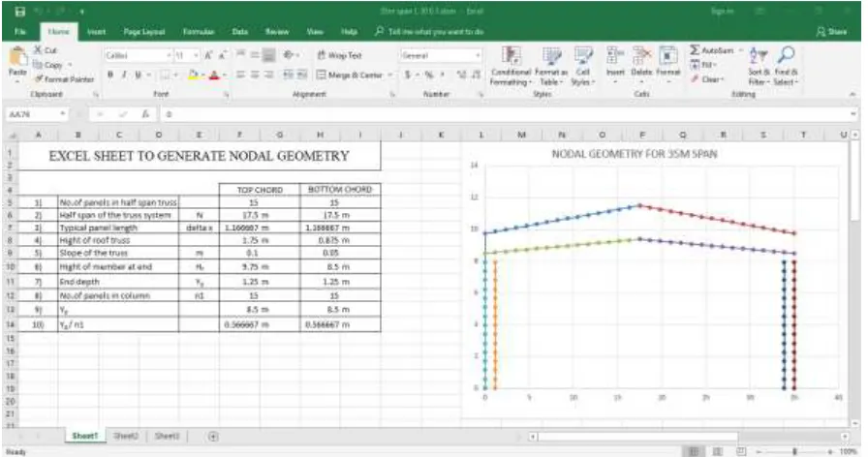This screenshot has height=457, width=868.
Task: Click the zoom slider in status bar
Action: click(x=795, y=451)
